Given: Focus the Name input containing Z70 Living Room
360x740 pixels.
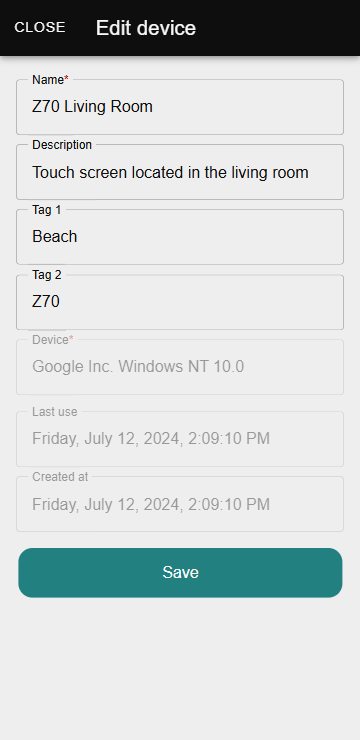Looking at the screenshot, I should click(180, 107).
